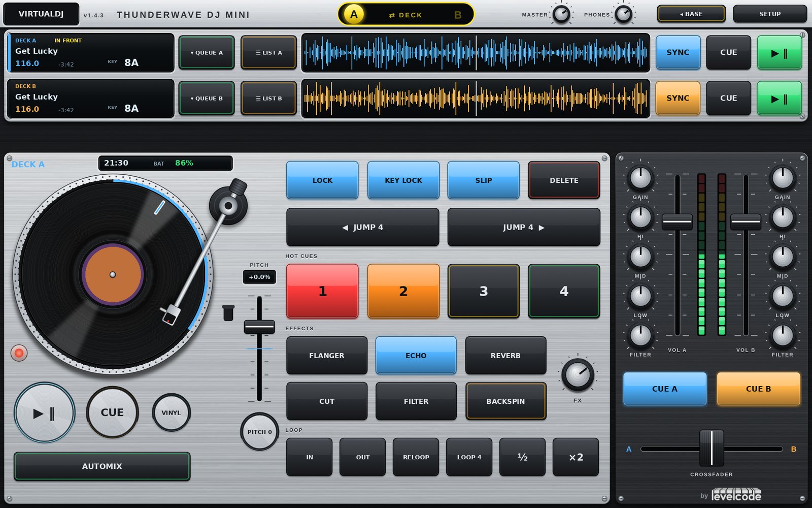Open List A
Viewport: 812px width, 508px height.
coord(268,52)
